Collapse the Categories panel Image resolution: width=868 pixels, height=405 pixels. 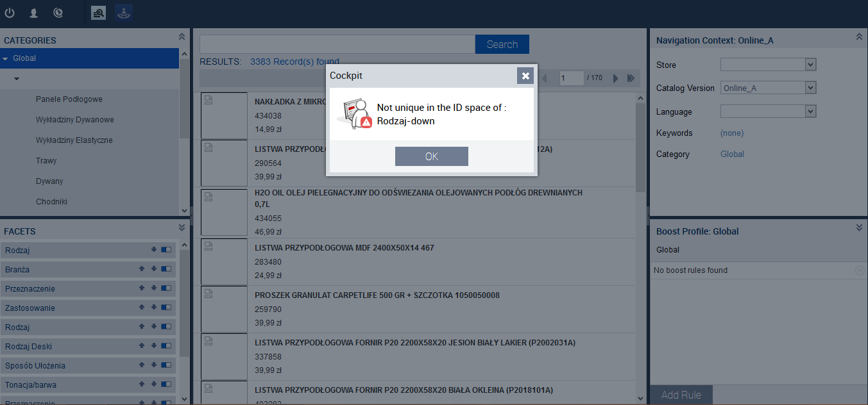(182, 37)
